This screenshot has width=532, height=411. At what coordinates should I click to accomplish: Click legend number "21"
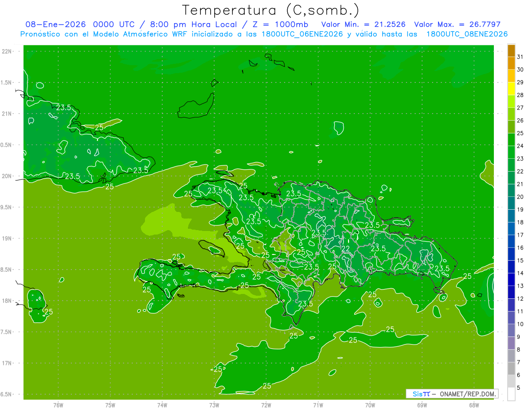(x=520, y=184)
